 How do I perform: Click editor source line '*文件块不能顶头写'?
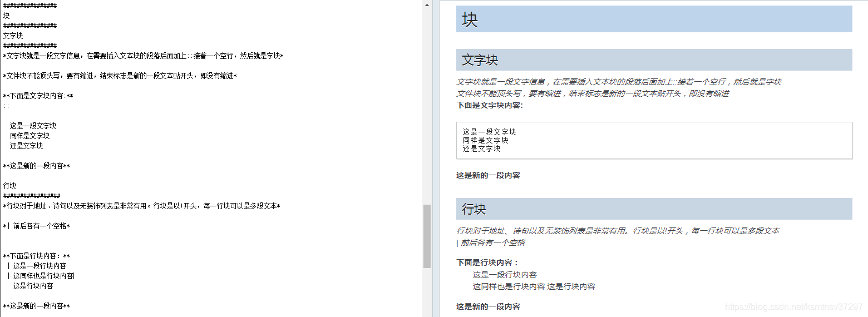click(x=120, y=76)
